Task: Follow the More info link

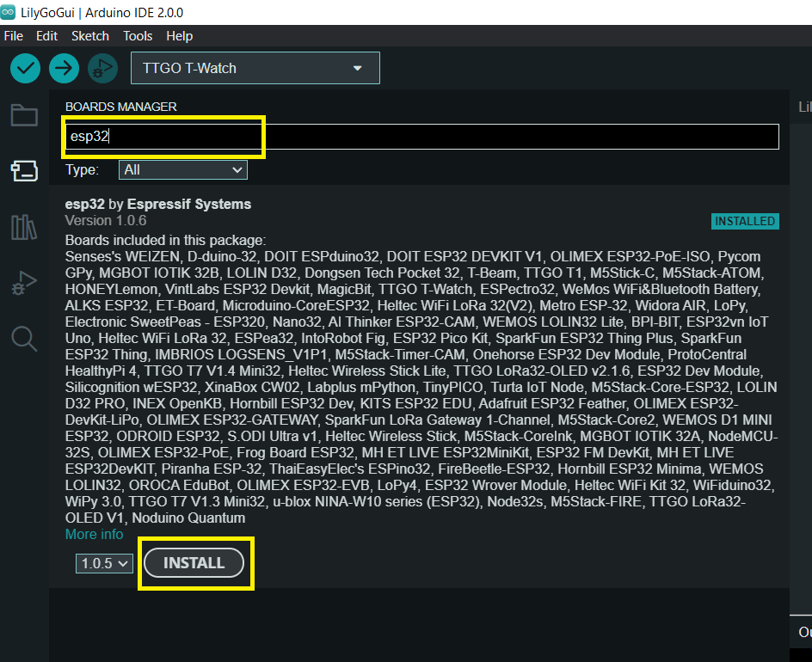Action: click(95, 534)
